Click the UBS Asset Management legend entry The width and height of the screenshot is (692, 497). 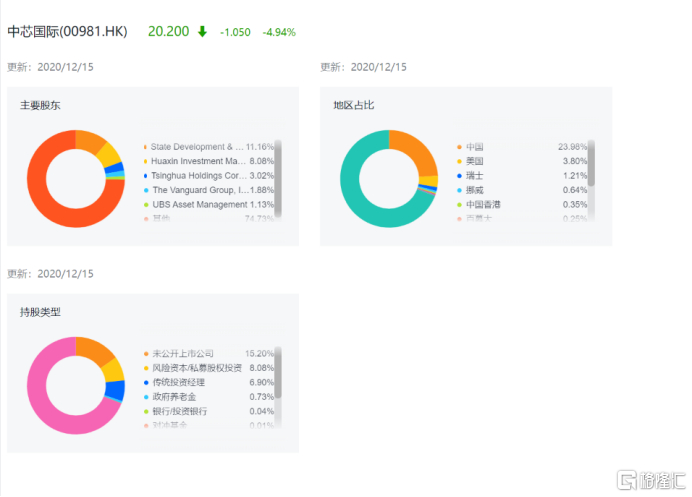209,205
